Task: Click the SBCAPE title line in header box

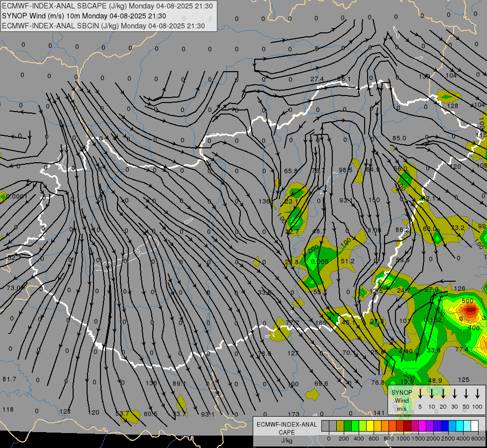Action: 107,6
